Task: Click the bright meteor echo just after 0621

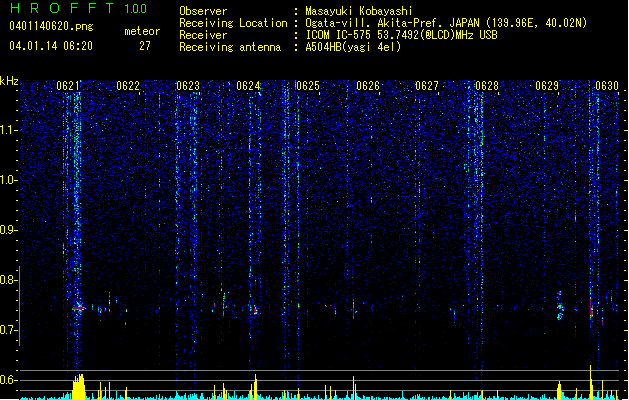Action: point(79,308)
